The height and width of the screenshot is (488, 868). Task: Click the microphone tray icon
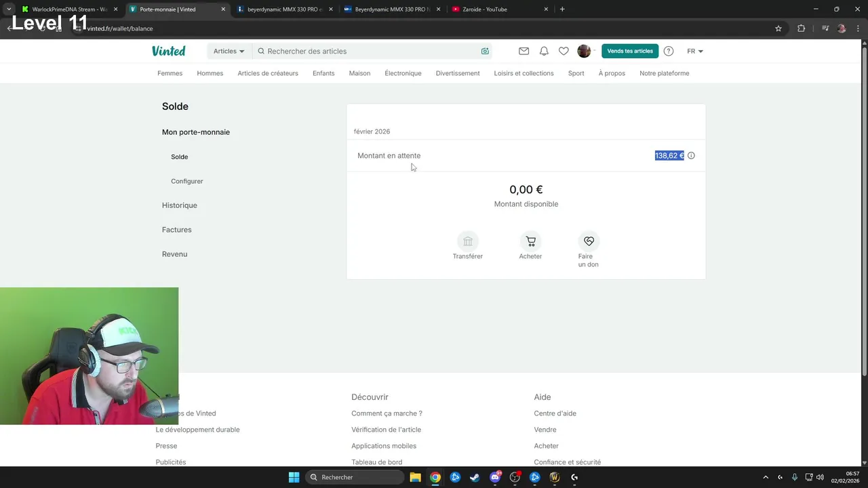pos(794,477)
